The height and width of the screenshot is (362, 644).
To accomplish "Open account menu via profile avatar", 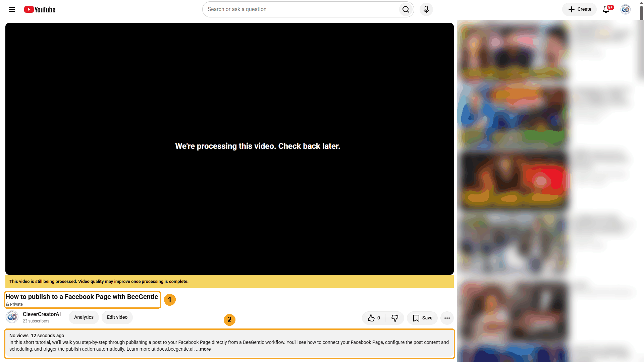I will pyautogui.click(x=626, y=9).
